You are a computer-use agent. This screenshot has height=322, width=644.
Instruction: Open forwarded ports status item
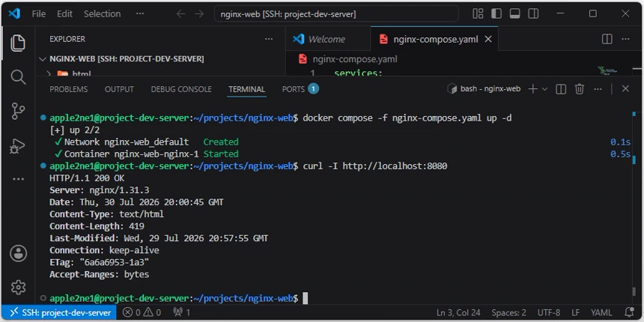pyautogui.click(x=181, y=312)
